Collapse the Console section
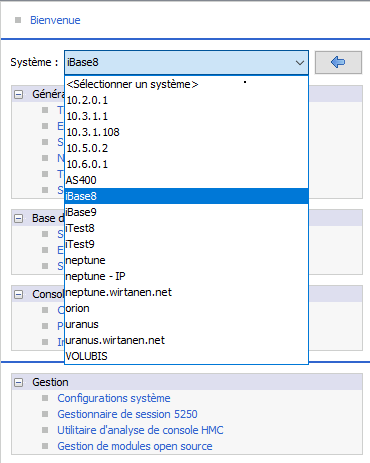 [x=19, y=295]
